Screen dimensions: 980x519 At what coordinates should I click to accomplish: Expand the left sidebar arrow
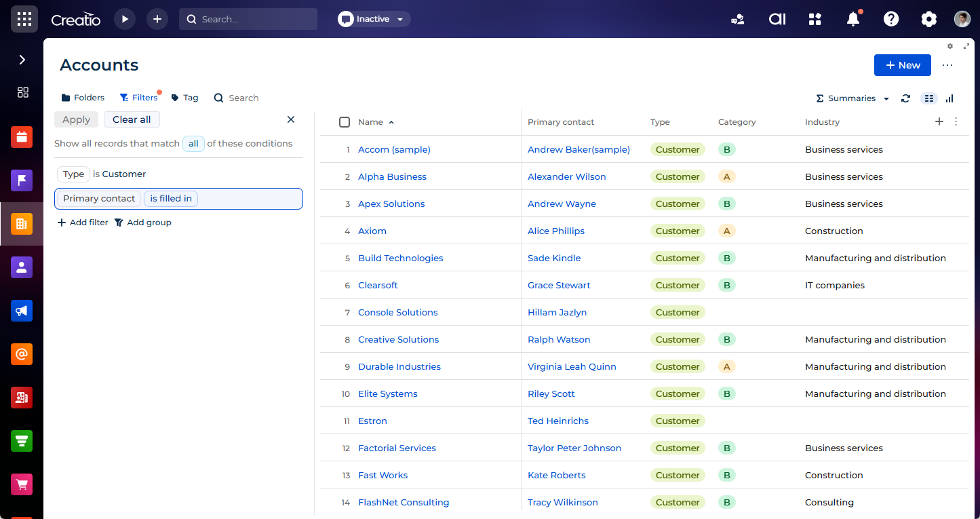22,60
